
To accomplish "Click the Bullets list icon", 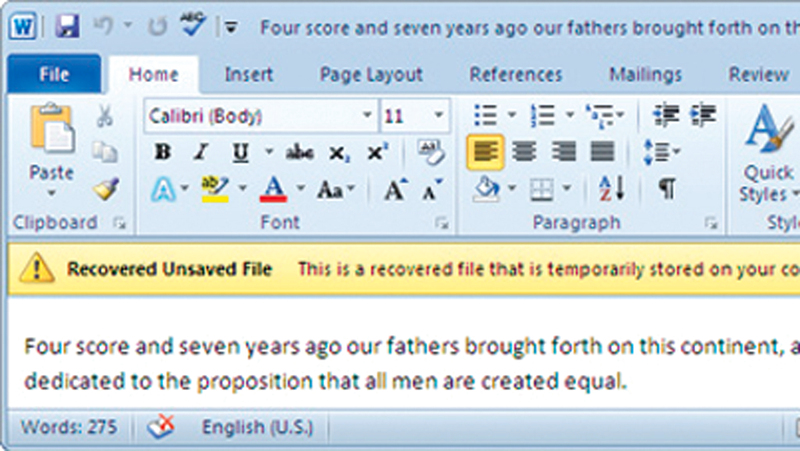I will point(485,116).
